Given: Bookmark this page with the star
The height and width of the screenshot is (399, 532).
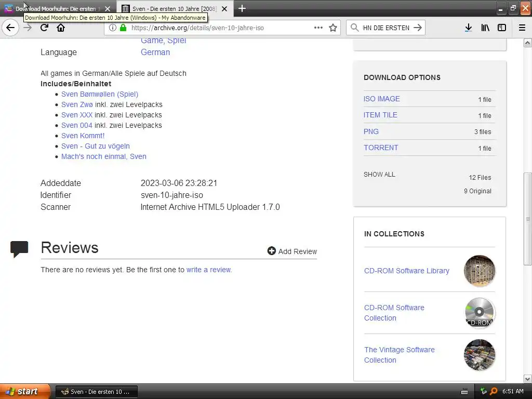Looking at the screenshot, I should 333,28.
